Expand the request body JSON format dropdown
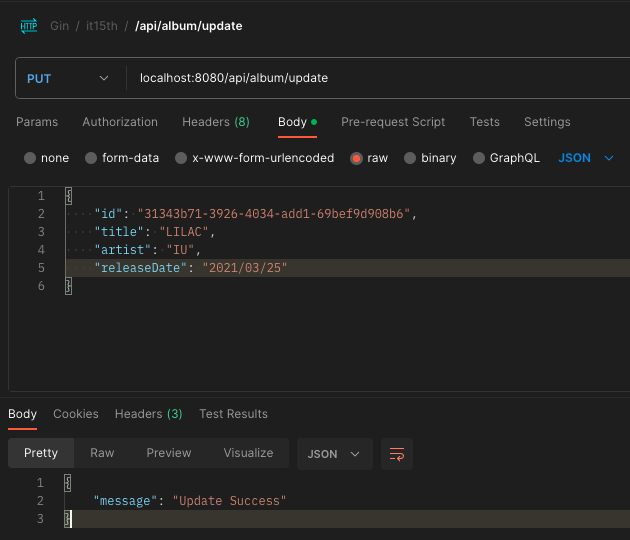 coord(586,158)
